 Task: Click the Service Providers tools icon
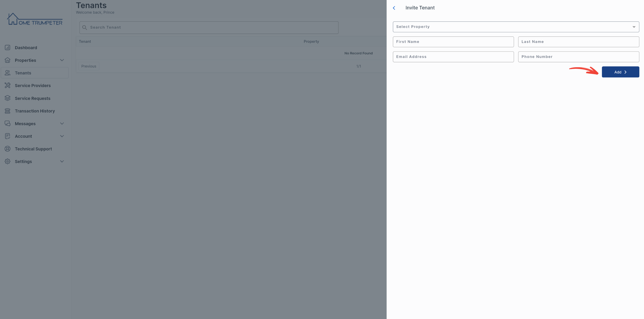7,85
